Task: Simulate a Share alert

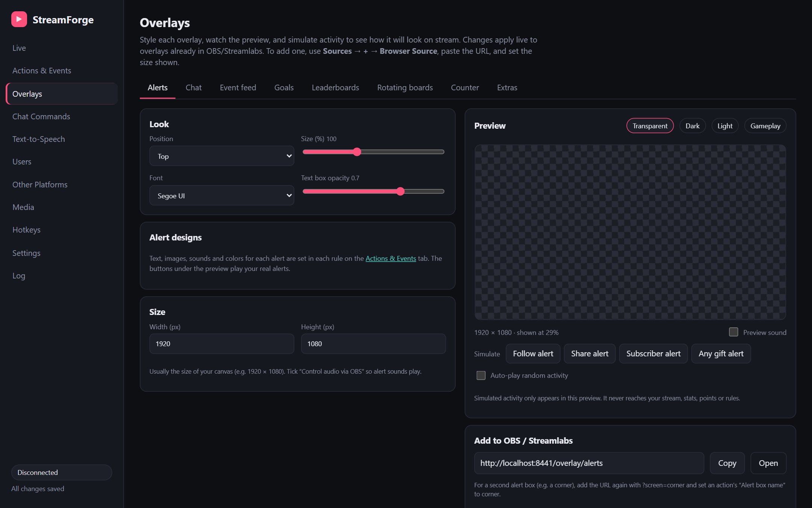Action: (590, 353)
